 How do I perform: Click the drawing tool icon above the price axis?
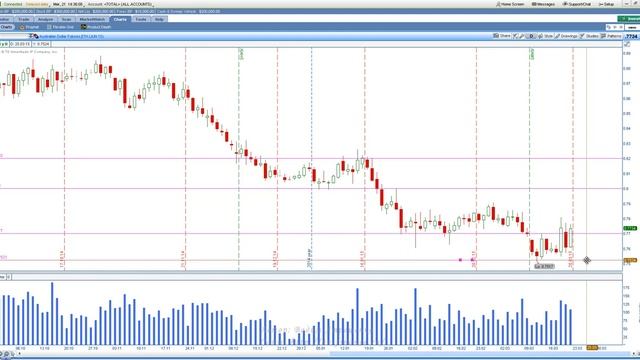(627, 44)
